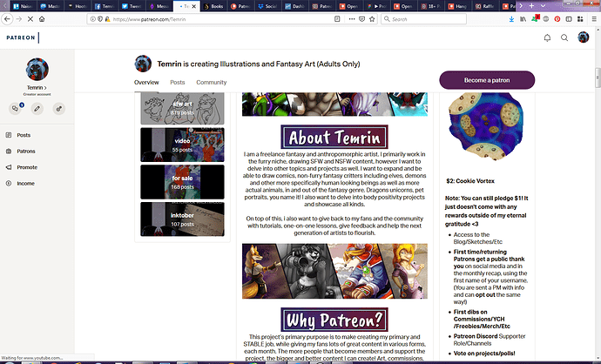The height and width of the screenshot is (364, 601).
Task: Click the browser Search field
Action: click(423, 19)
